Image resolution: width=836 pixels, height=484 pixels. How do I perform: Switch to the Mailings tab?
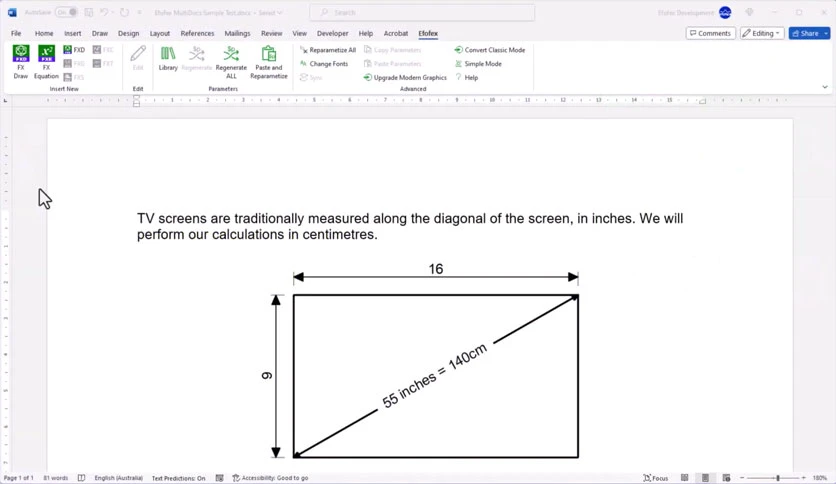click(x=237, y=33)
